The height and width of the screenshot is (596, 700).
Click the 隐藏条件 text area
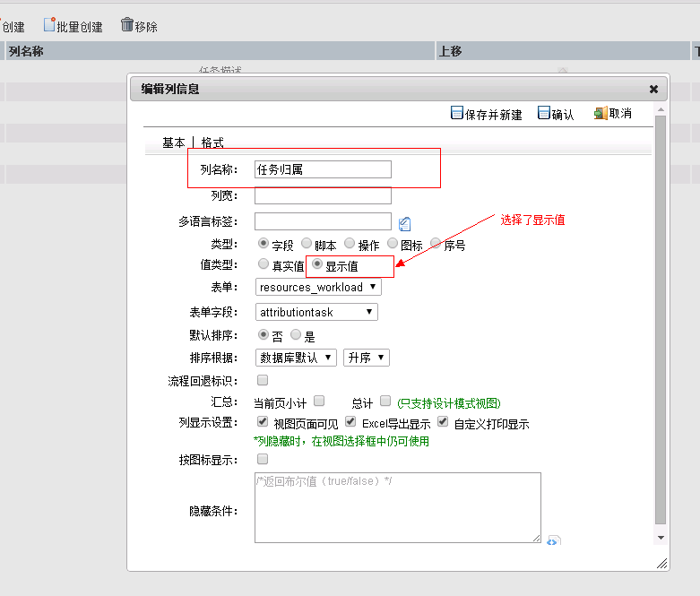click(x=398, y=507)
